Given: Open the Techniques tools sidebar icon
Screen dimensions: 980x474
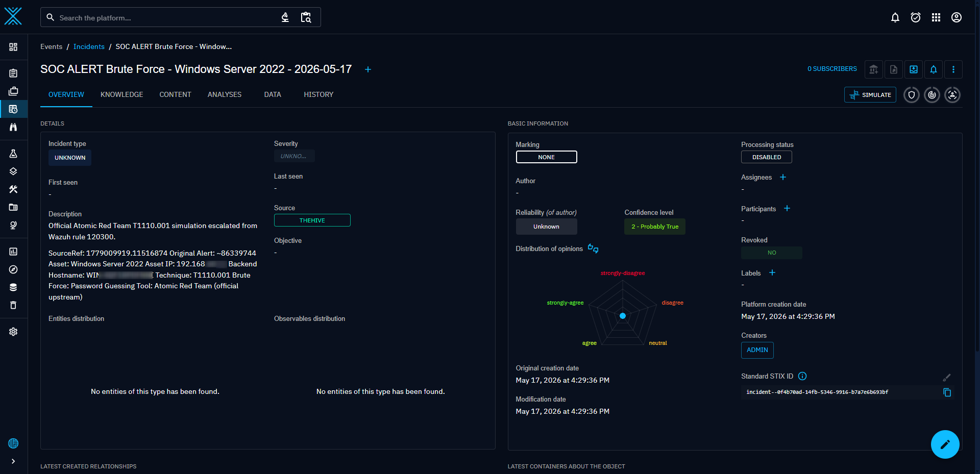Looking at the screenshot, I should [13, 189].
